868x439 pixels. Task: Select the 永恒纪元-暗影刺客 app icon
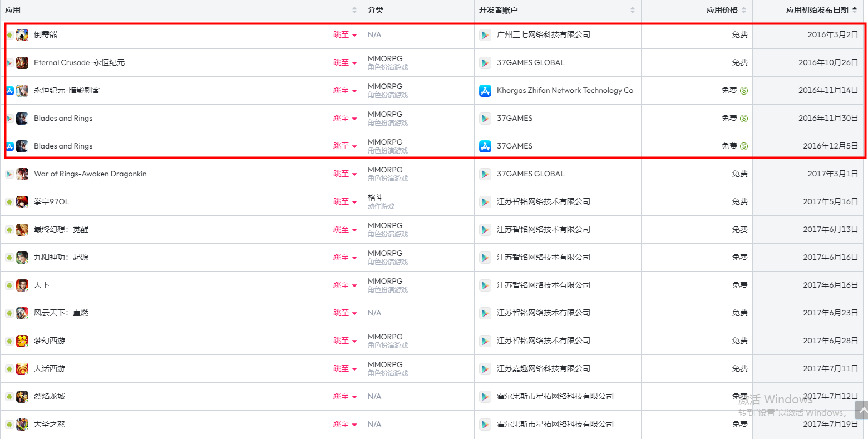[x=22, y=91]
